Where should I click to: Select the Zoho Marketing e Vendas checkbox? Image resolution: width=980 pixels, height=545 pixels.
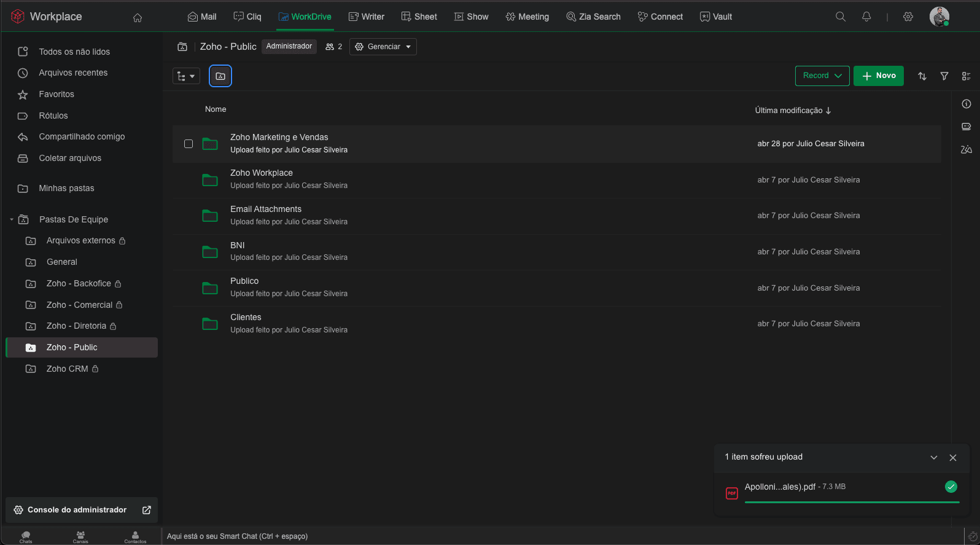189,144
